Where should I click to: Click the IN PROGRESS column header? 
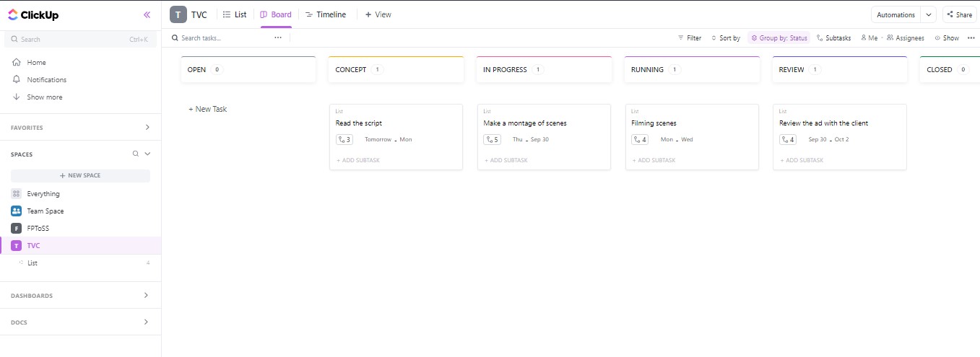click(544, 70)
